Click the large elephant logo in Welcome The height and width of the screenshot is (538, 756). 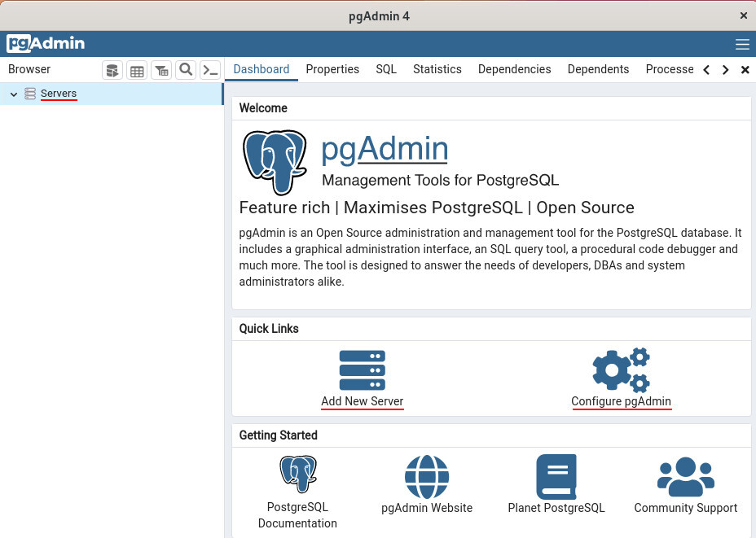[275, 162]
